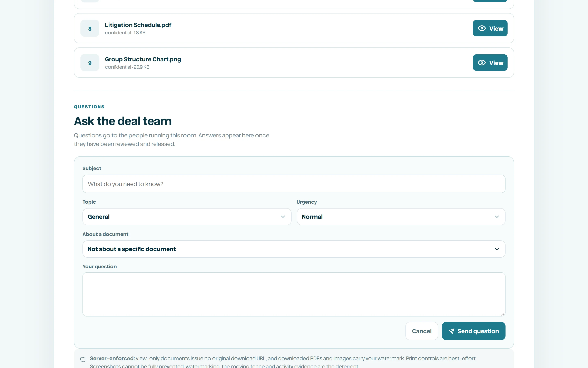The width and height of the screenshot is (588, 368).
Task: View the Group Structure Chart.png file
Action: click(490, 63)
